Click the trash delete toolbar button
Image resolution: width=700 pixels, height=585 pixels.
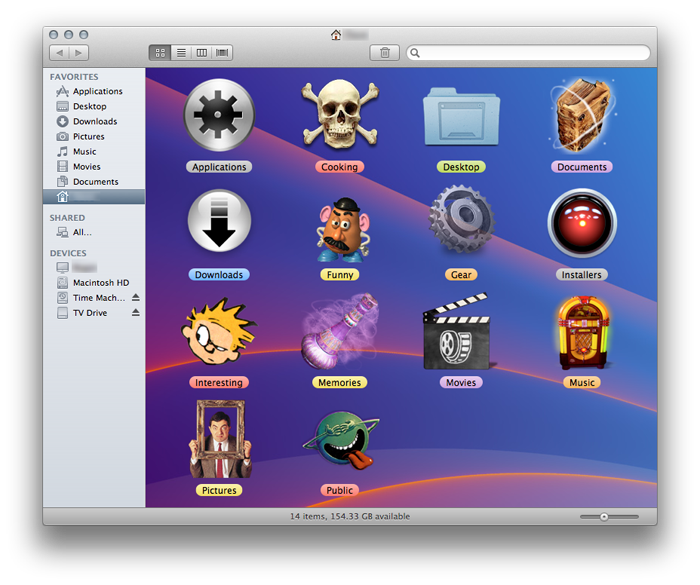(384, 53)
